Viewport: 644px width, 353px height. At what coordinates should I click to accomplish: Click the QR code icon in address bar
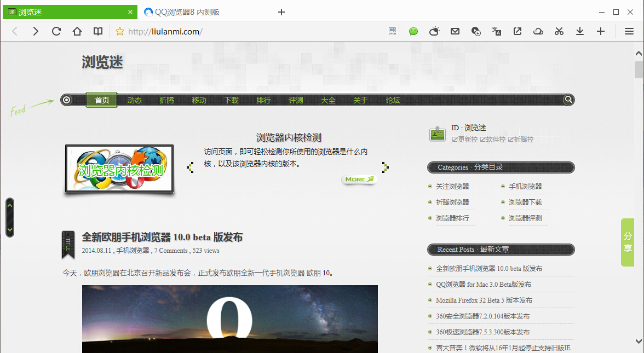pos(392,31)
